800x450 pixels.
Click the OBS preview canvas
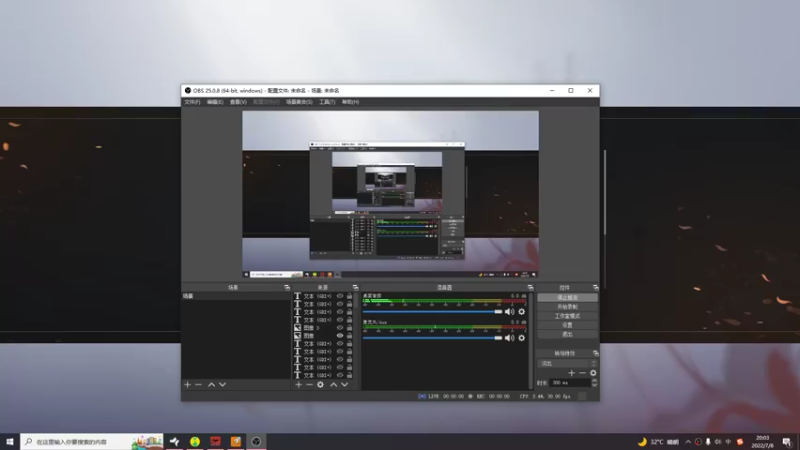coord(390,194)
